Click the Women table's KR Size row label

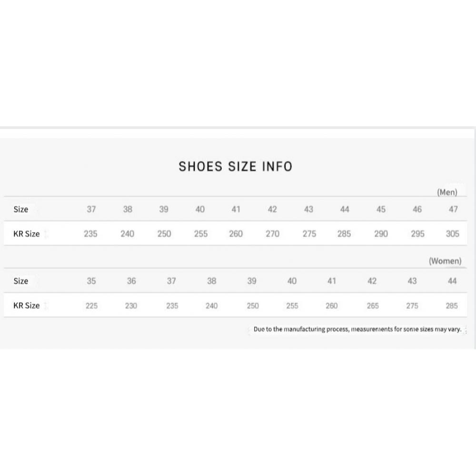pyautogui.click(x=27, y=306)
